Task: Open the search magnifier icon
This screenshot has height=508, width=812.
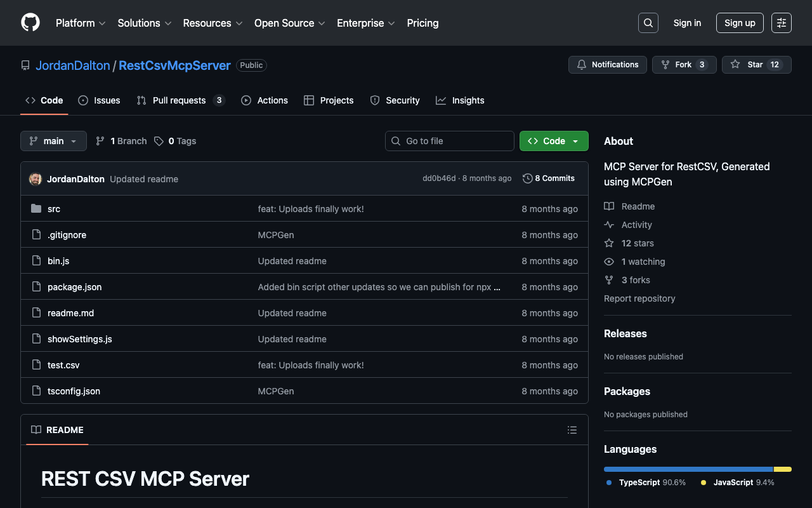Action: 648,23
